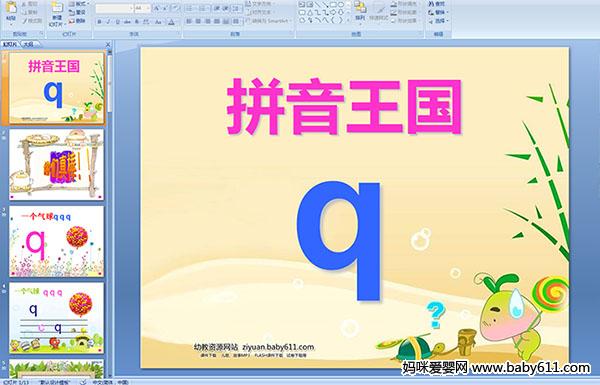Toggle Align Text Right
This screenshot has height=385, width=600.
tap(207, 21)
